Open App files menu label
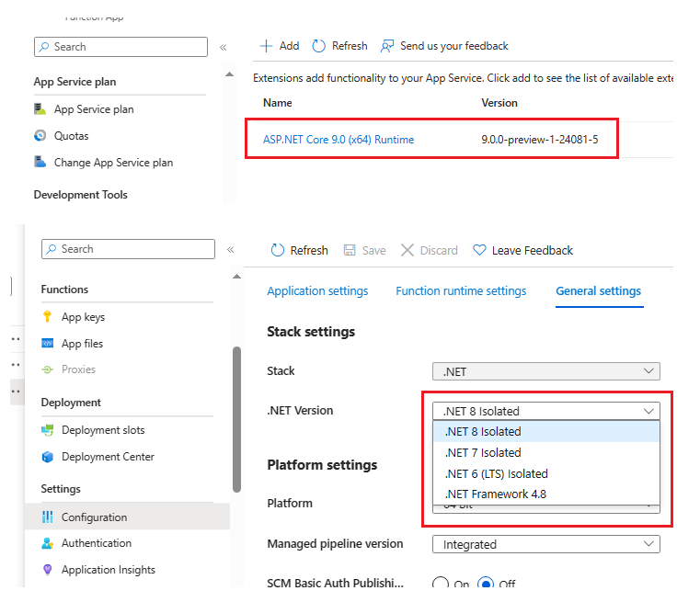Viewport: 700px width, 602px height. click(82, 343)
